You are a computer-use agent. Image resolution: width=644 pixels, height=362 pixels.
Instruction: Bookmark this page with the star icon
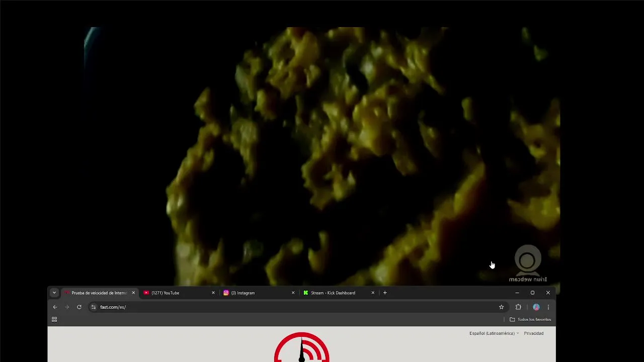click(x=501, y=307)
